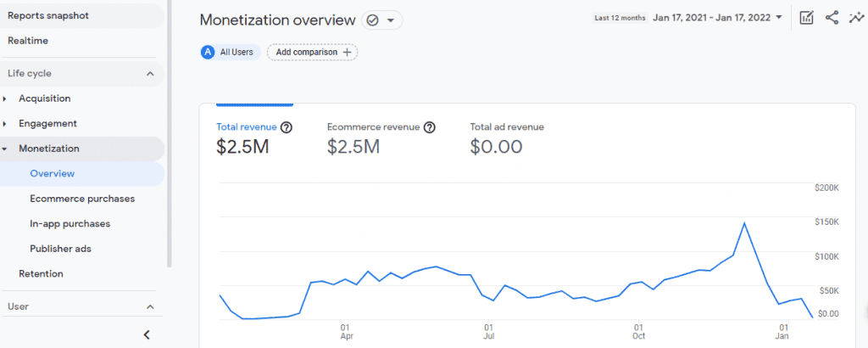This screenshot has width=868, height=348.
Task: Select the Total ad revenue metric tab
Action: pos(507,138)
